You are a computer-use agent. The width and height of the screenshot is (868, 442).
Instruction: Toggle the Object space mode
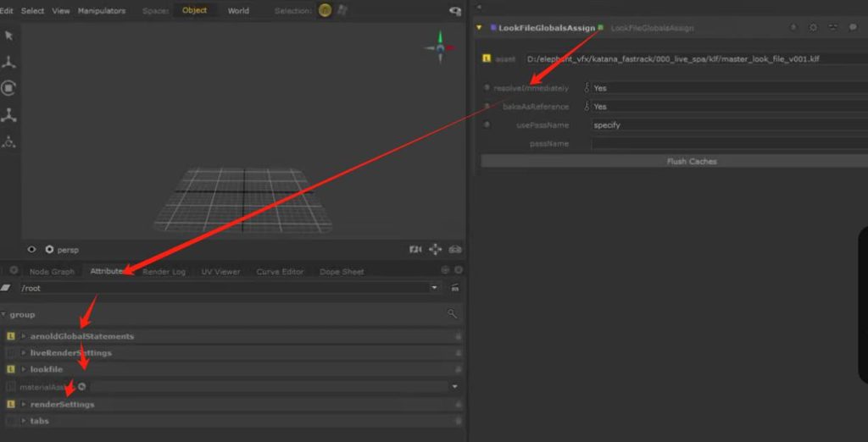click(194, 11)
